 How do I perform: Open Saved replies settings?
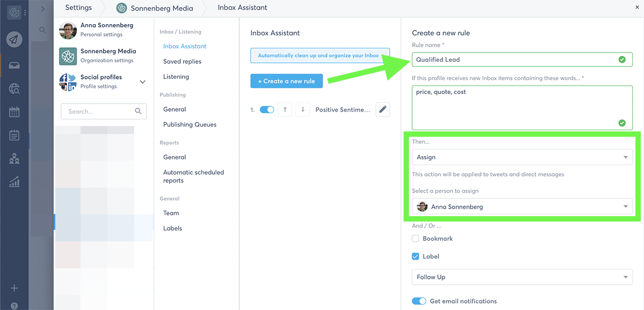(x=182, y=62)
